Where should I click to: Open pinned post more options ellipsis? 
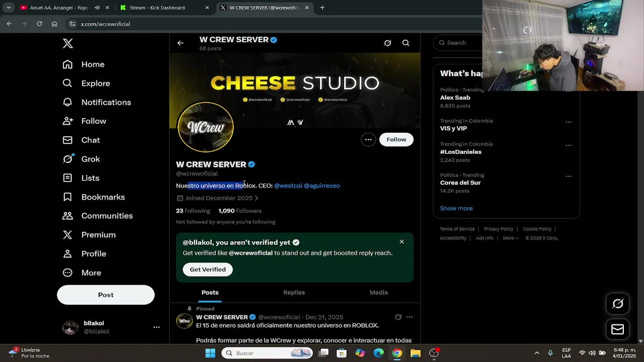tap(410, 317)
